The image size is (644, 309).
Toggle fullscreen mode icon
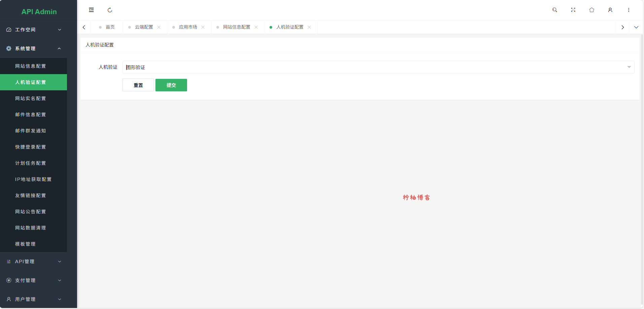tap(573, 10)
